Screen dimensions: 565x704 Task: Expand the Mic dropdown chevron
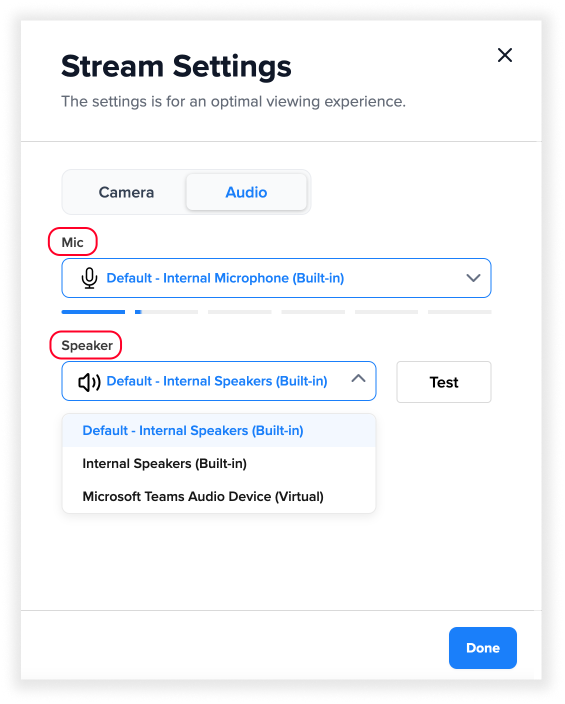(473, 278)
